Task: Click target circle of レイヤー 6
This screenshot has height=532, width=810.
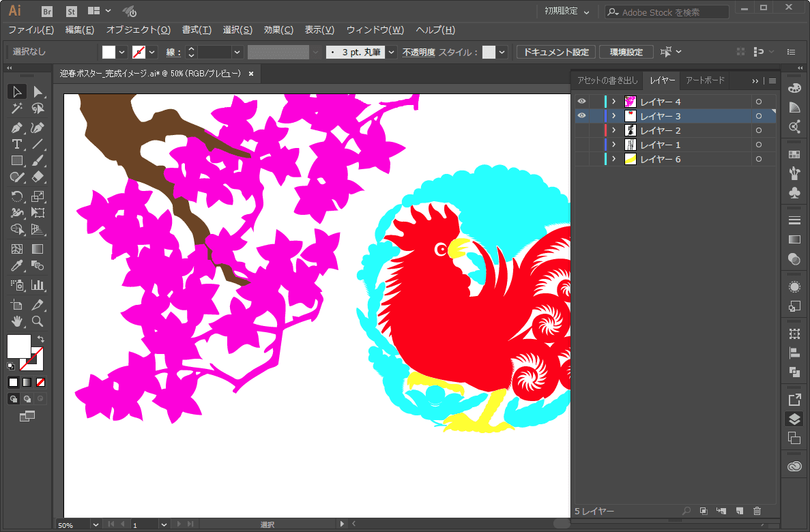Action: click(x=759, y=159)
